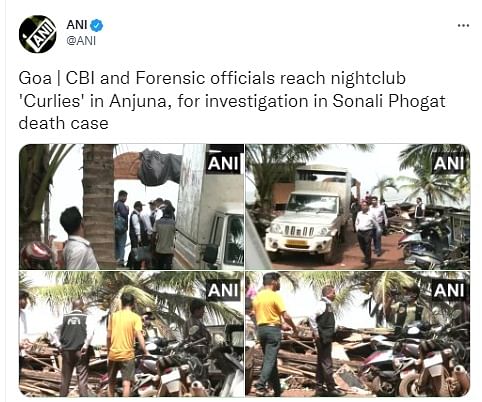Click the 'Goa' text starting the tweet

[35, 78]
